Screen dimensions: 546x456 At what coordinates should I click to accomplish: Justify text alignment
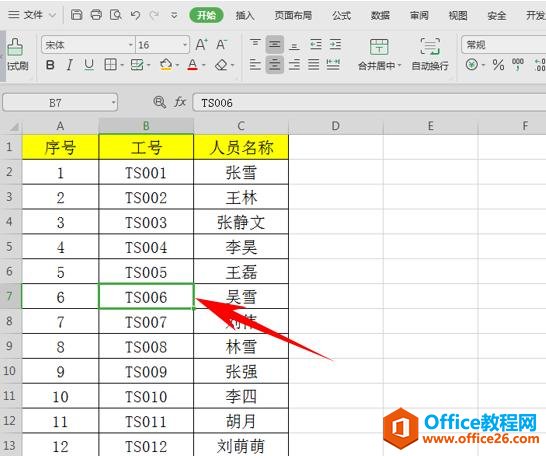(x=313, y=65)
